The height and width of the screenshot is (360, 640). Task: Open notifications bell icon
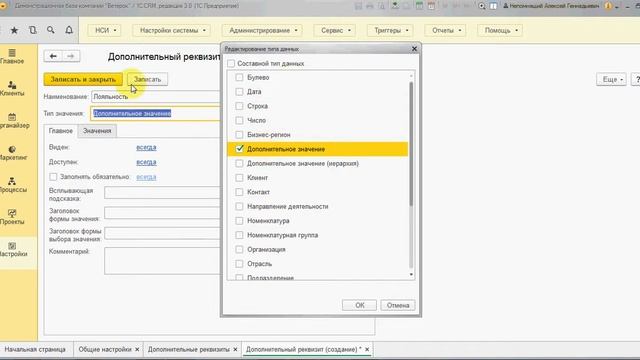pos(69,30)
